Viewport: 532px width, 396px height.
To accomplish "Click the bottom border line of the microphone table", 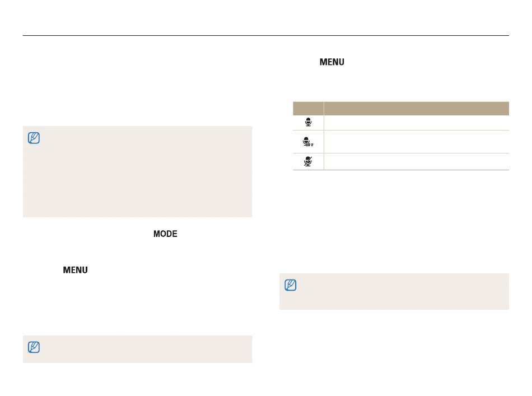I will click(401, 170).
